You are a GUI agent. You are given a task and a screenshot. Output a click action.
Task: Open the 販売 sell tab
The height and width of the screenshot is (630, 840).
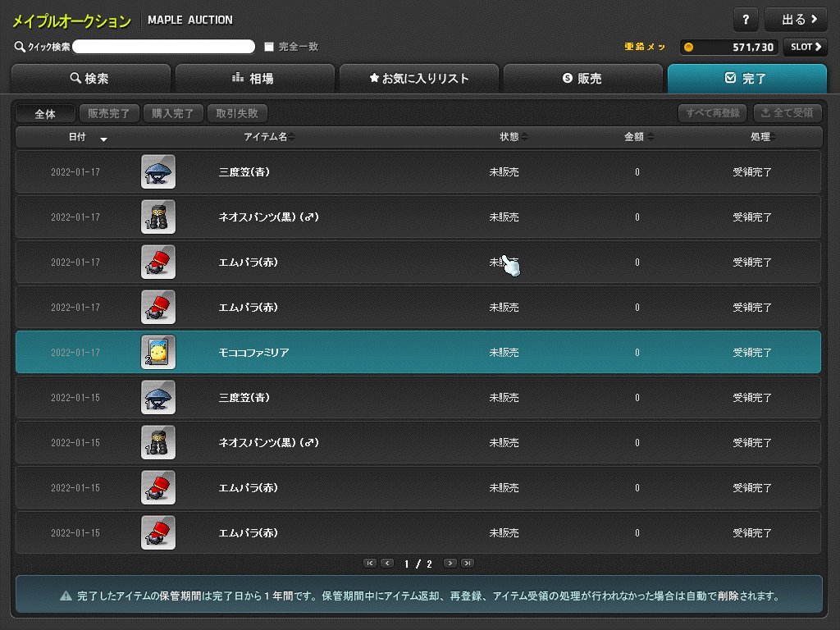583,78
